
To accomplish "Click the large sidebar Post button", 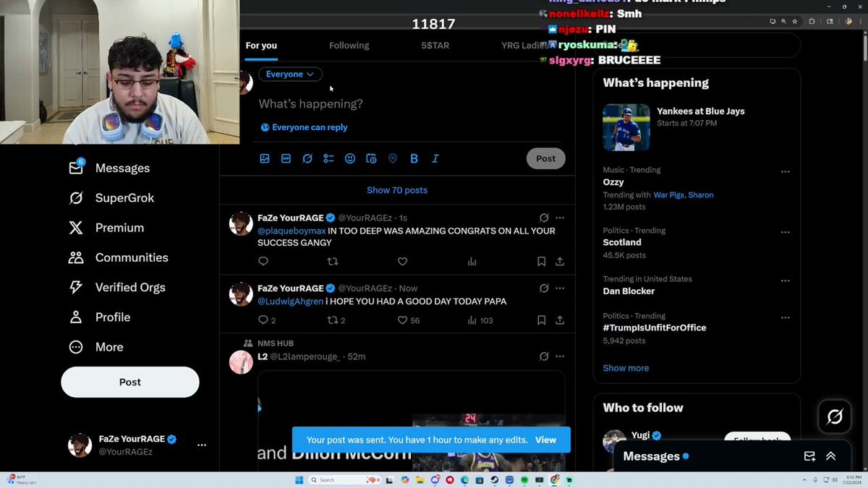I will click(x=130, y=382).
